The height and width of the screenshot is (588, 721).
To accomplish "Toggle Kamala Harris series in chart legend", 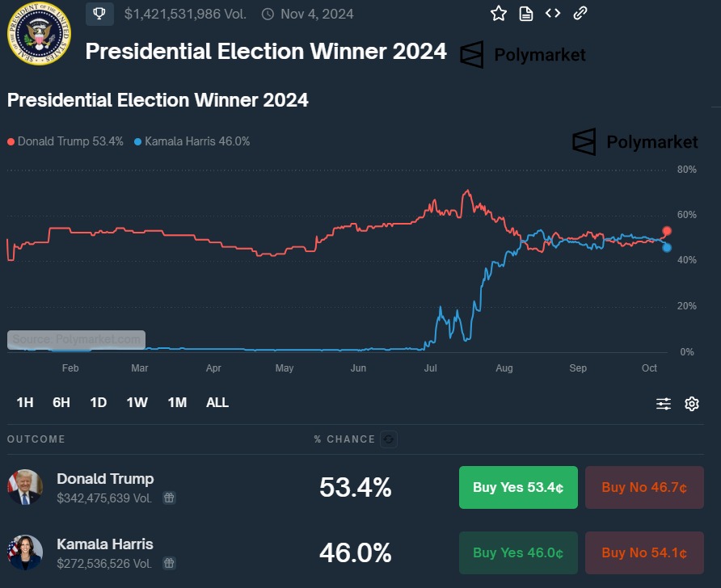I will (x=192, y=141).
